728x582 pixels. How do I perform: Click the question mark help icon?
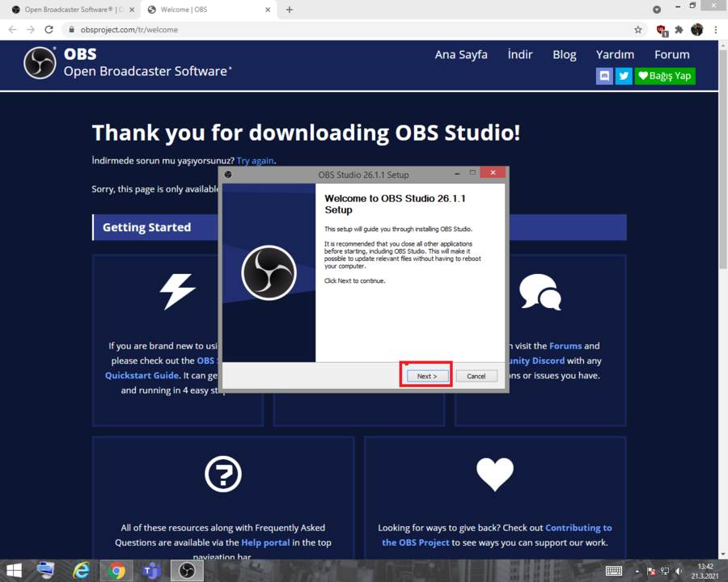(223, 474)
